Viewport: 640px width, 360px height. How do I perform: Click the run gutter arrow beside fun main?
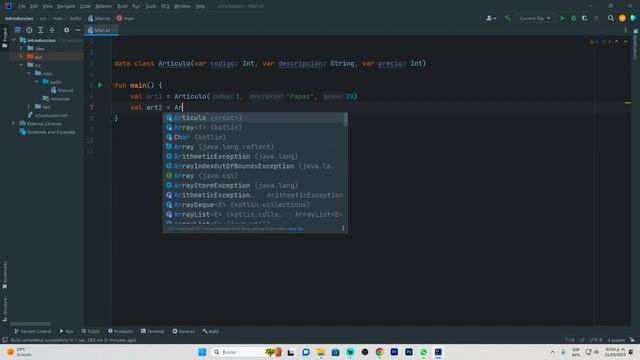coord(100,85)
